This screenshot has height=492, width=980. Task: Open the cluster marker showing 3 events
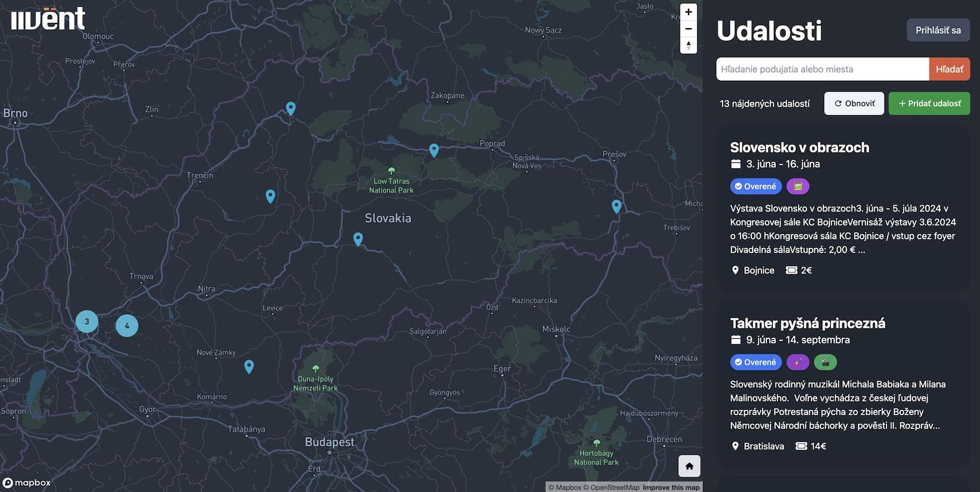point(87,322)
